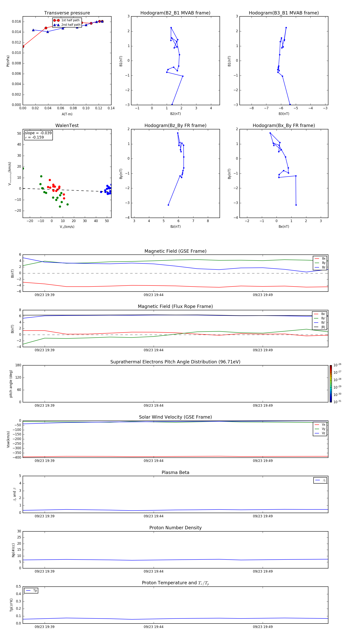Click '09/23 19:44' tick under Plasma Beta panel
The height and width of the screenshot is (644, 351).
pos(153,516)
